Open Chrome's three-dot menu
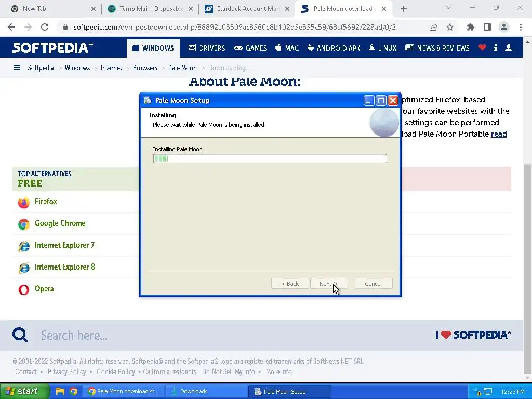 click(x=521, y=27)
